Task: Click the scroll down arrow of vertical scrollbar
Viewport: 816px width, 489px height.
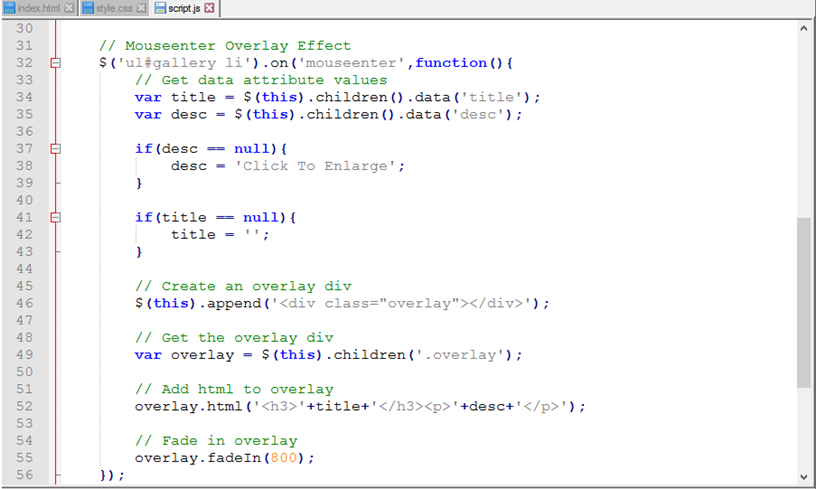Action: [804, 477]
